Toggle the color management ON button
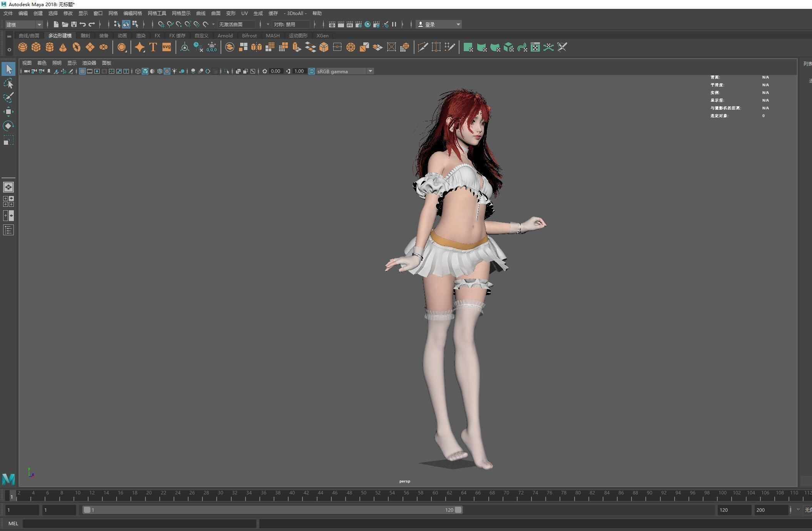The height and width of the screenshot is (531, 812). click(312, 71)
